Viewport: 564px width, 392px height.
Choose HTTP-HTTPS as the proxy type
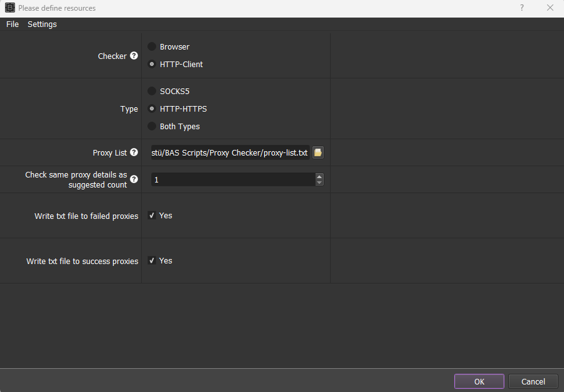[x=152, y=109]
